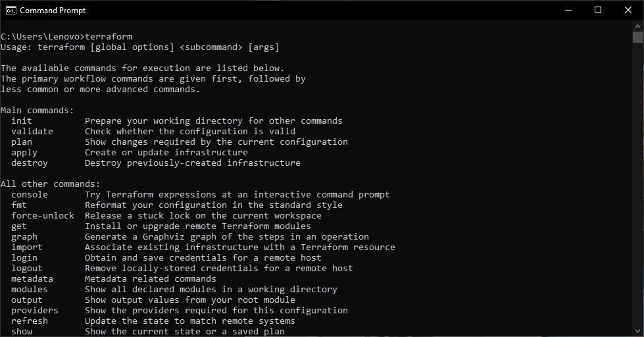The width and height of the screenshot is (644, 337).
Task: Click the vertical scrollbar thumb
Action: point(637,38)
